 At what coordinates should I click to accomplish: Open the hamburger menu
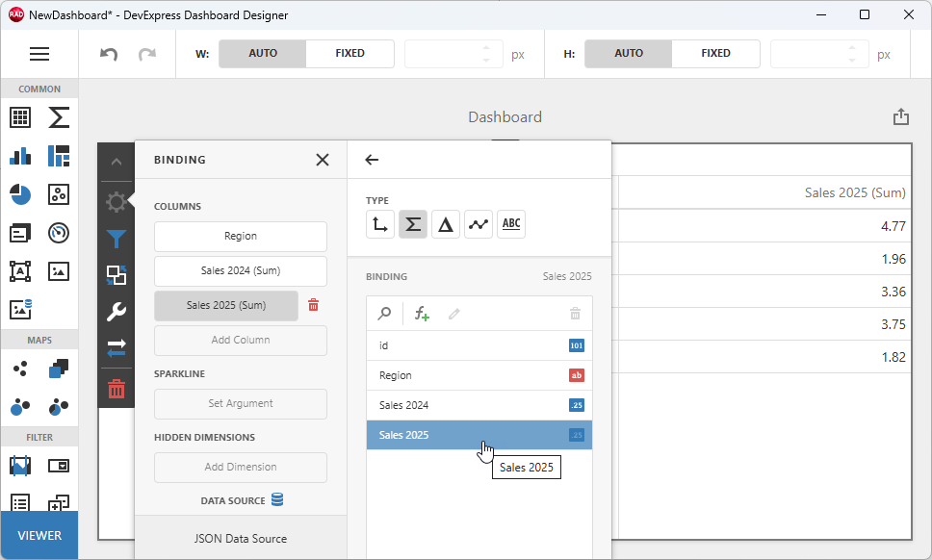(x=39, y=54)
